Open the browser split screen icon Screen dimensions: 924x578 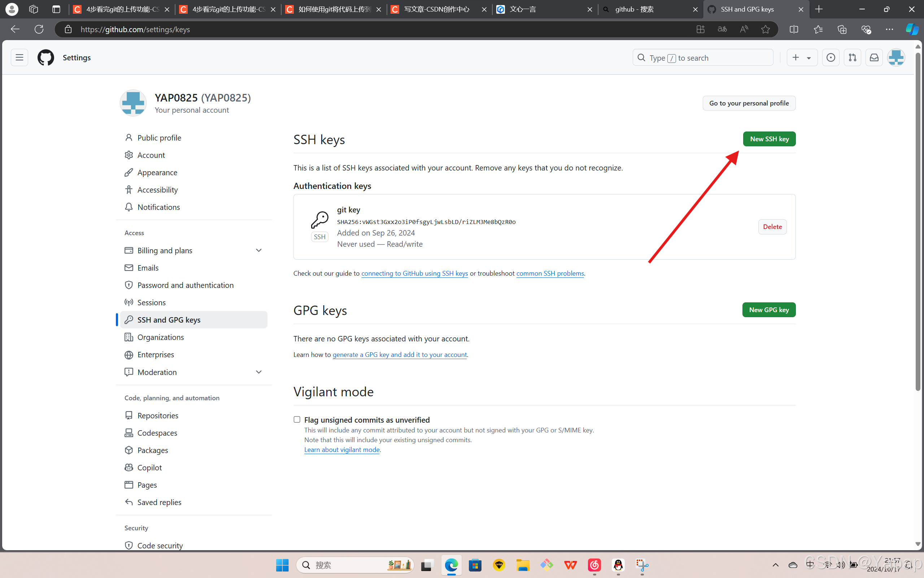(x=794, y=29)
